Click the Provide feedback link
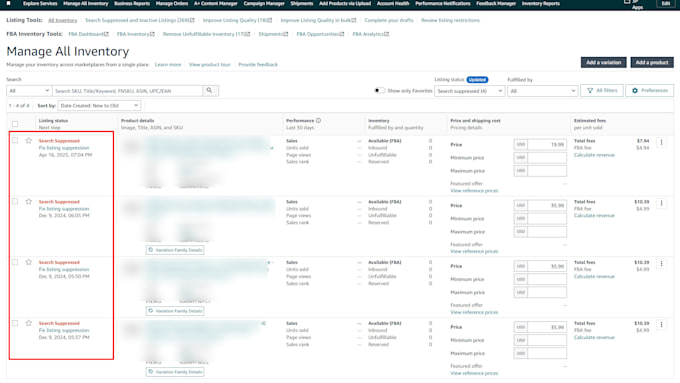The height and width of the screenshot is (383, 680). point(258,65)
